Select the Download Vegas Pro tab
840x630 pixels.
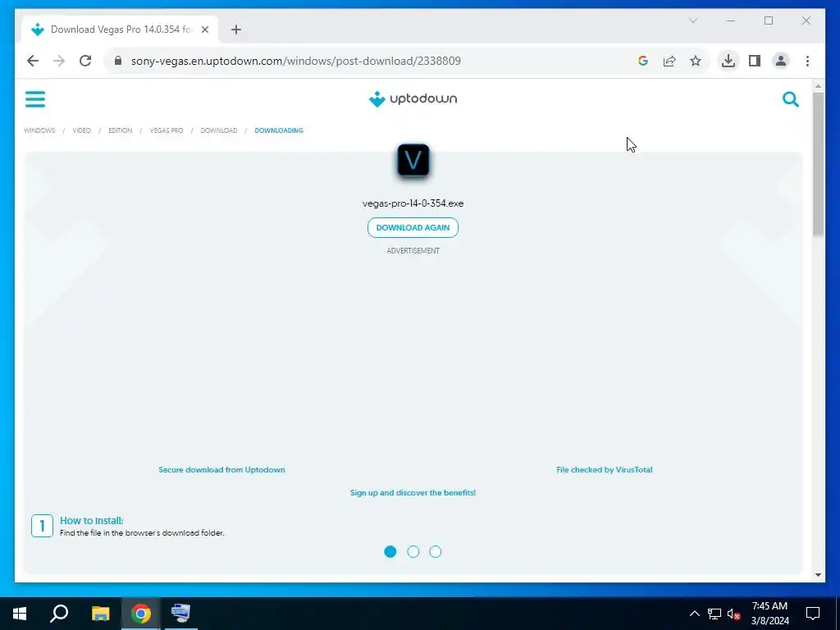121,30
